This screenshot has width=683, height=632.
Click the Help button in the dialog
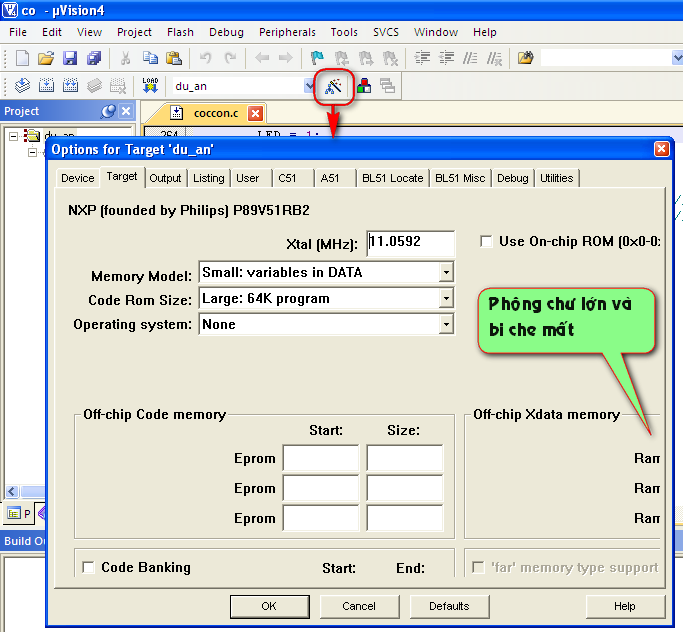pos(625,606)
